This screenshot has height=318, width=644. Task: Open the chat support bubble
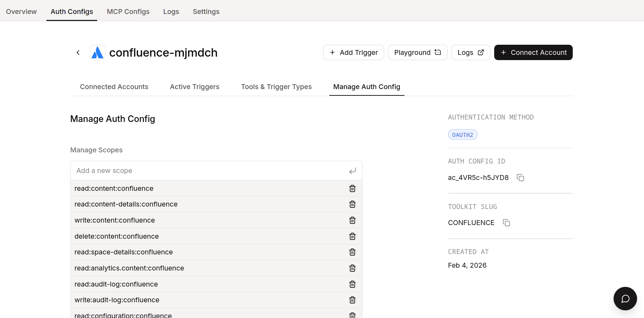[x=625, y=298]
